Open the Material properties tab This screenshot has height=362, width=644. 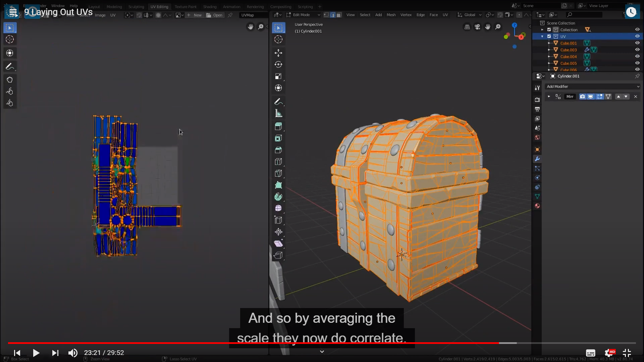point(537,206)
